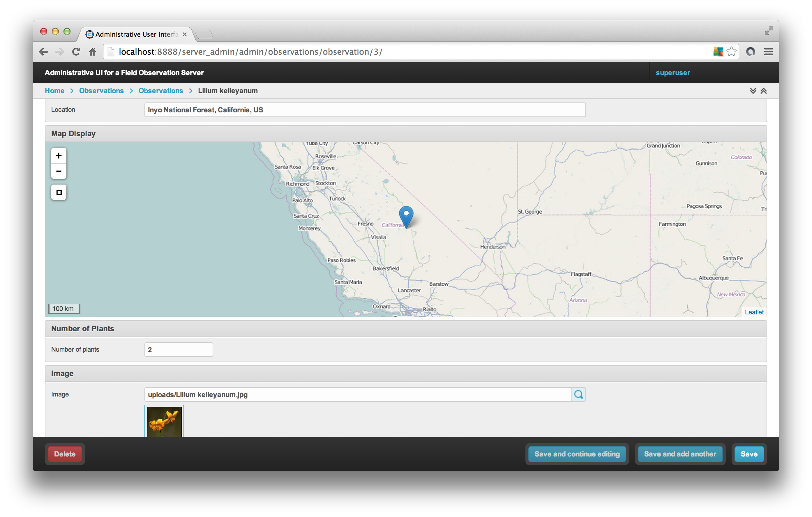Click the browser home icon
Image resolution: width=812 pixels, height=517 pixels.
click(93, 52)
